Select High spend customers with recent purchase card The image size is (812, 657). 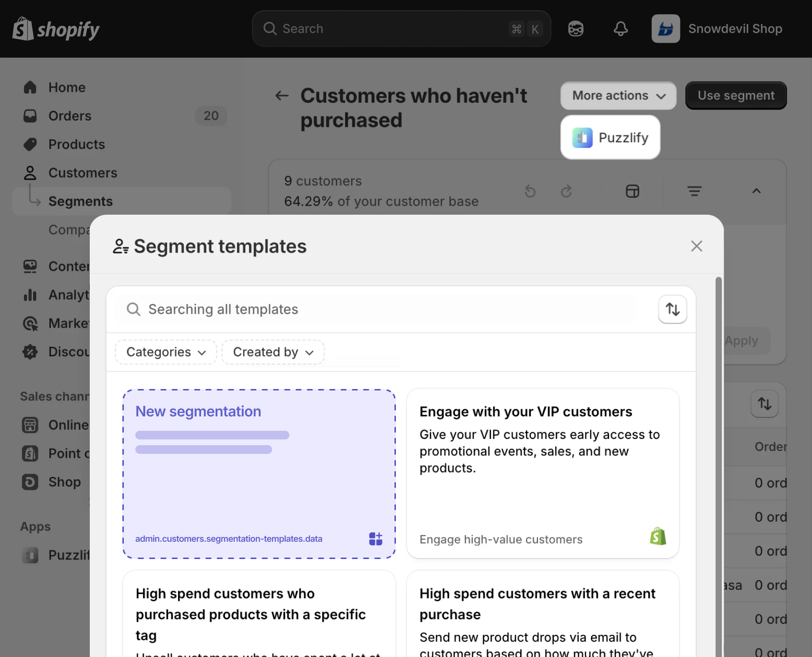coord(543,614)
